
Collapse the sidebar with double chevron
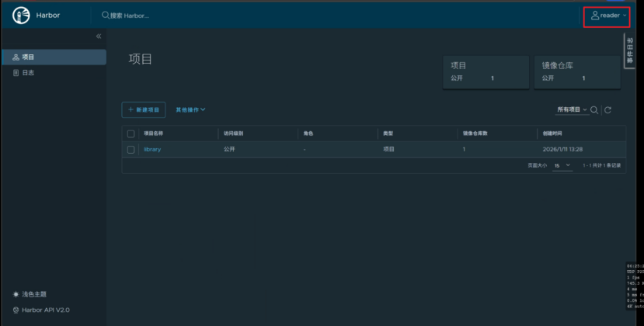pos(99,36)
